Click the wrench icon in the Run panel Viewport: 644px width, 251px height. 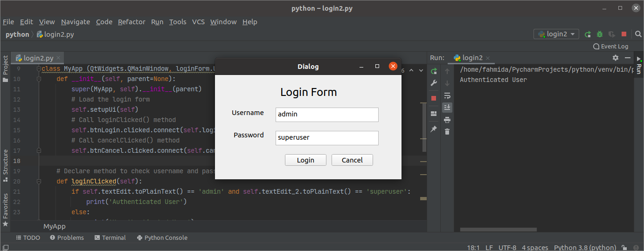coord(434,83)
